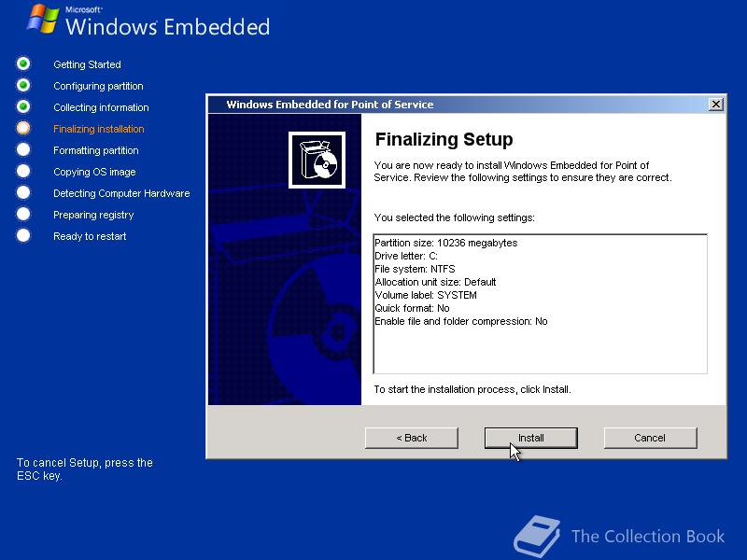Click the orange 'Finalizing installation' step label
Viewport: 747px width, 560px height.
click(99, 129)
